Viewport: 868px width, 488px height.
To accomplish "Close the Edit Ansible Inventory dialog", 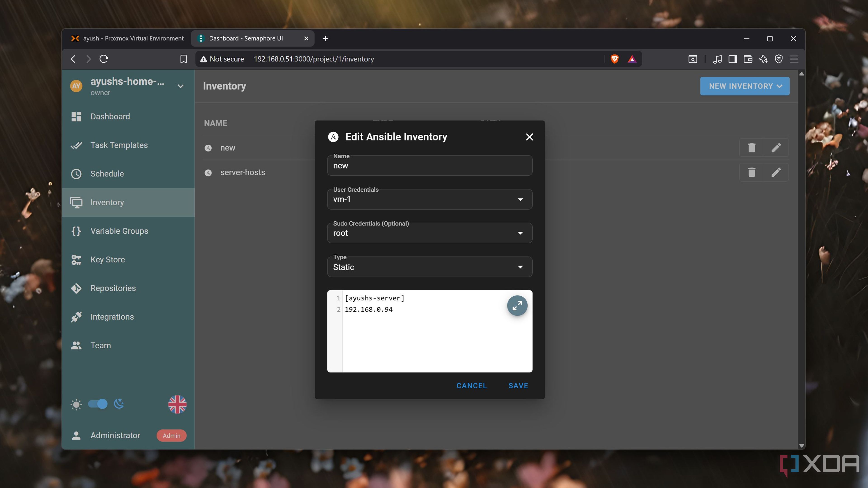I will point(529,137).
